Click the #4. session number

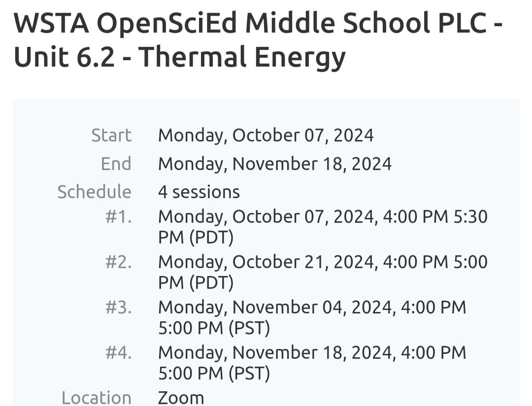coord(118,353)
